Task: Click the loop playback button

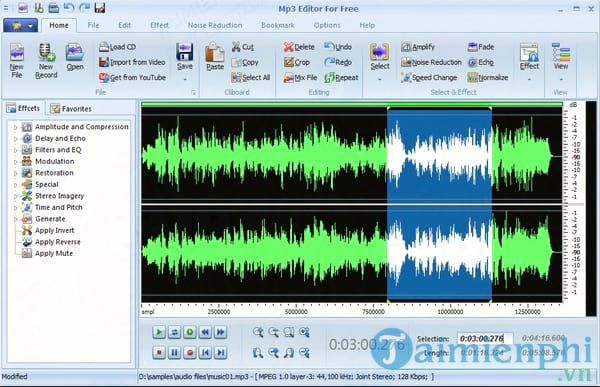Action: click(x=174, y=332)
